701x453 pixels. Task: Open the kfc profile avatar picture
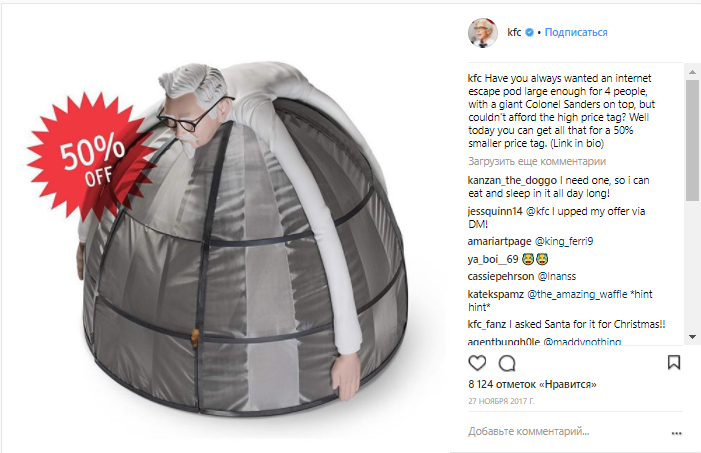(482, 32)
